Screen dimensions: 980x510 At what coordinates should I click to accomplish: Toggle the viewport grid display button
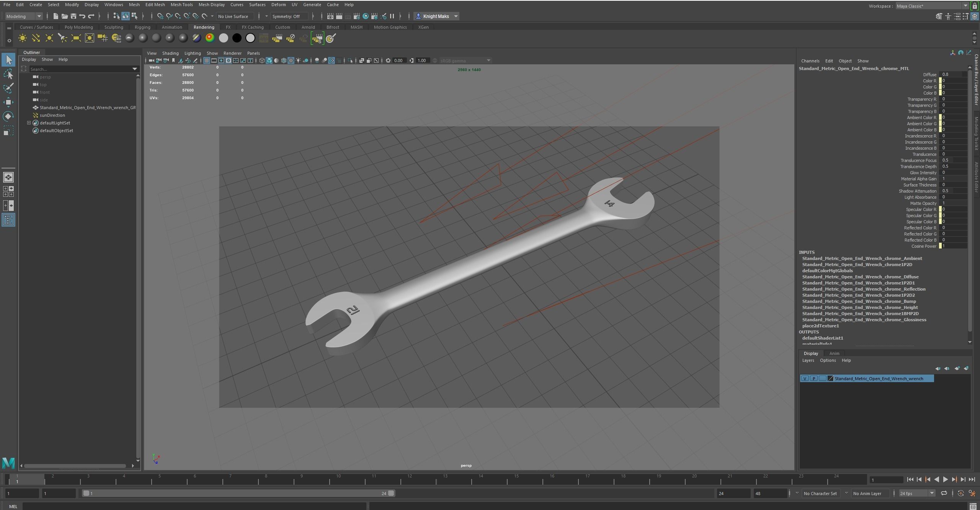(207, 60)
